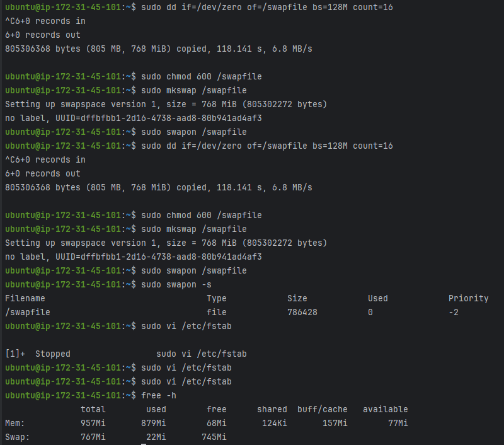Click the Swap used value 22Mi
Image resolution: width=504 pixels, height=445 pixels.
click(156, 437)
